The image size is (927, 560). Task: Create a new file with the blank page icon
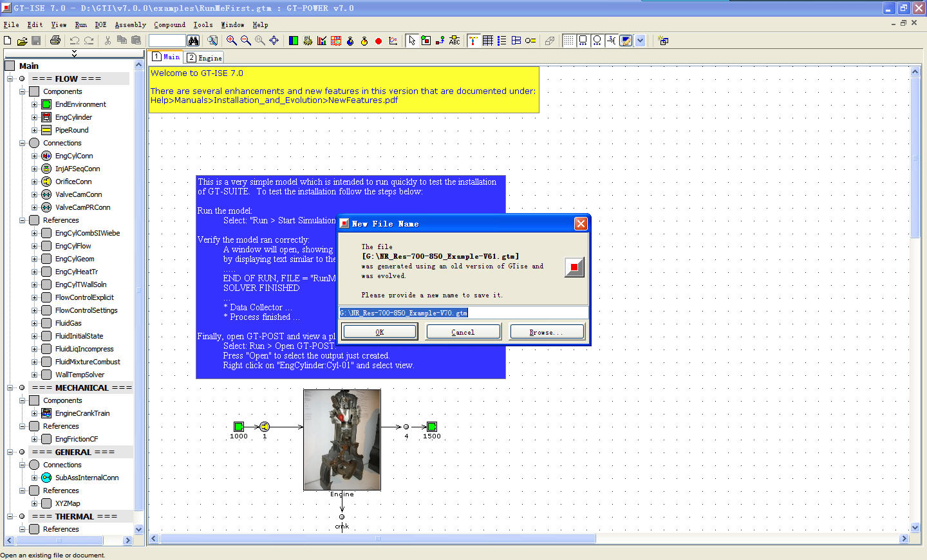tap(8, 41)
